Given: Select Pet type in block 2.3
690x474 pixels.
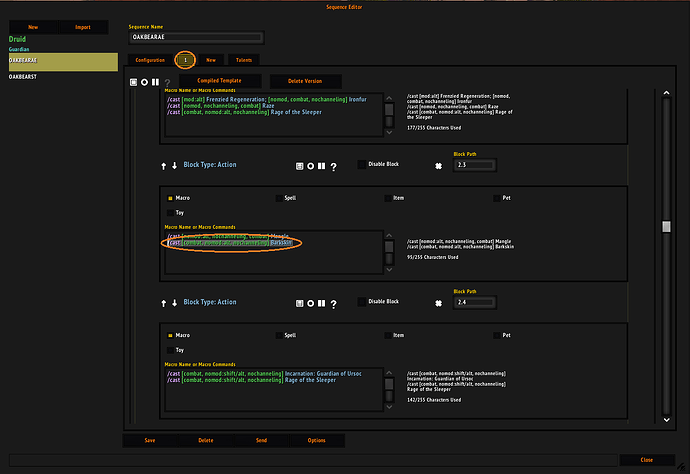Looking at the screenshot, I should [x=497, y=198].
